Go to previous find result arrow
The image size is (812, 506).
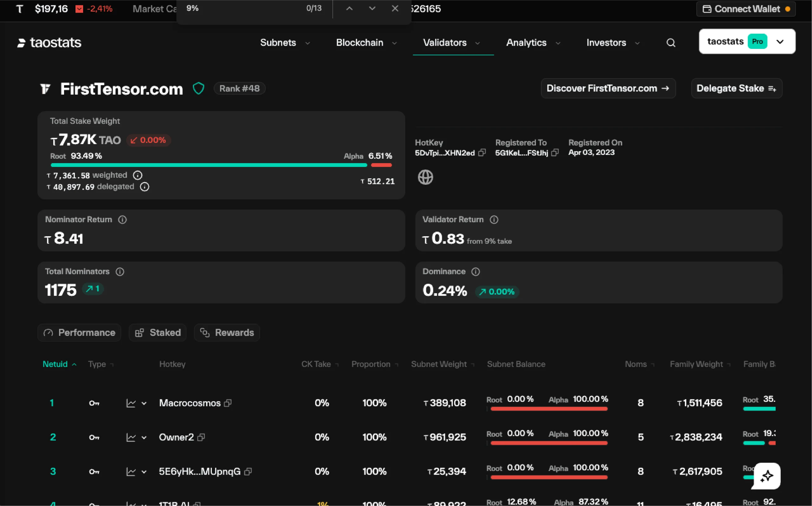point(349,9)
